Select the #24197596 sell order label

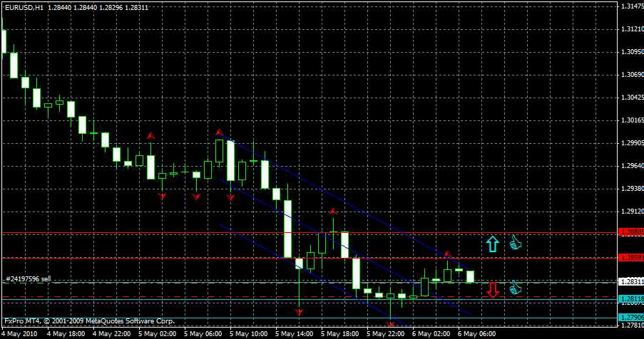click(x=29, y=279)
